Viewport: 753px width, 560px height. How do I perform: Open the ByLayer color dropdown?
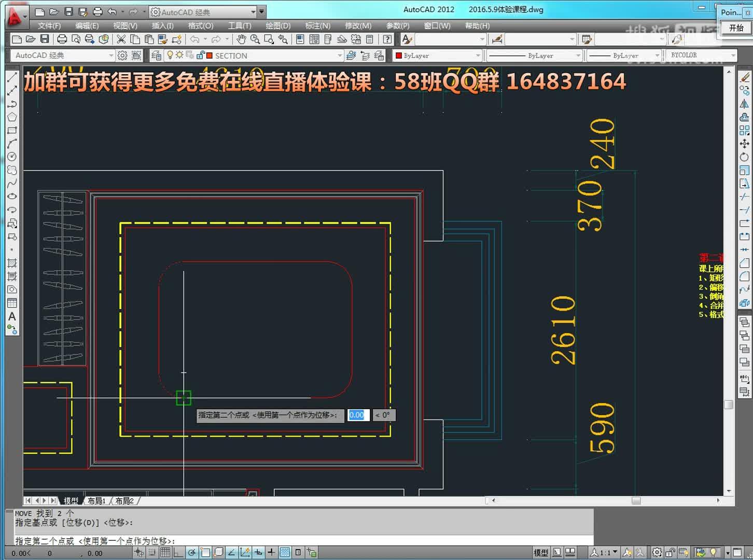coord(478,55)
